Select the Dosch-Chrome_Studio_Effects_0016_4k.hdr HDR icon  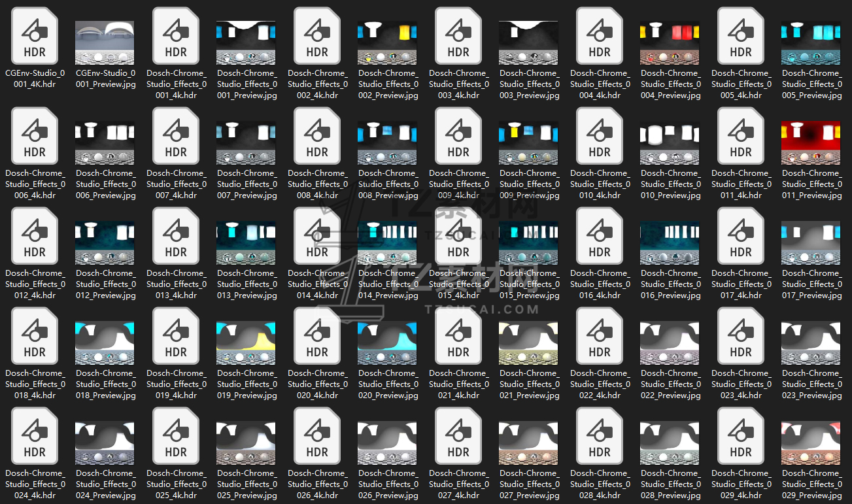coord(600,236)
